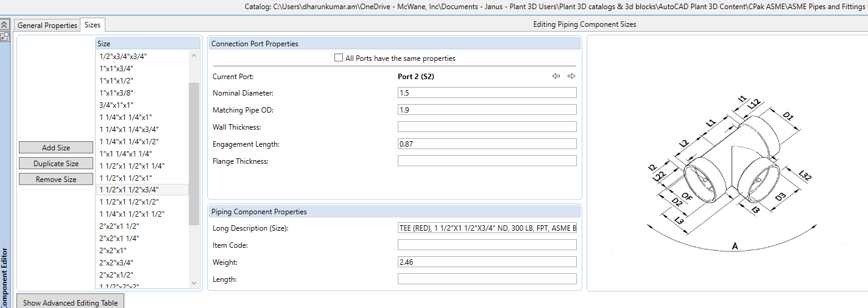Click the small pin icon below chevron

pos(4,37)
